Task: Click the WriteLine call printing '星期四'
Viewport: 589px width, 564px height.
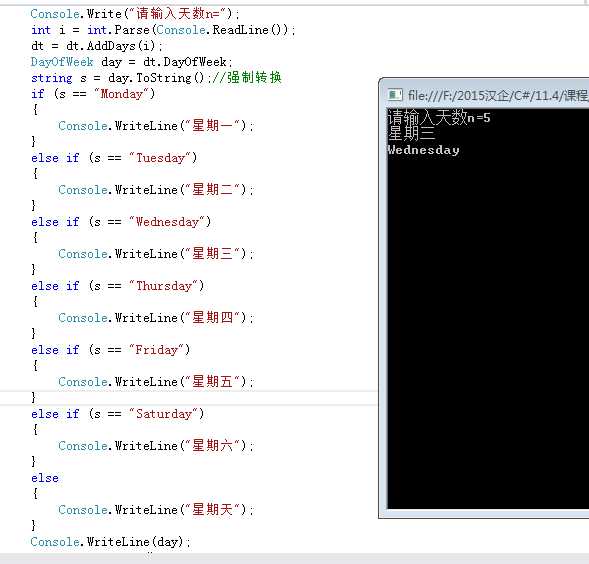Action: coord(156,318)
